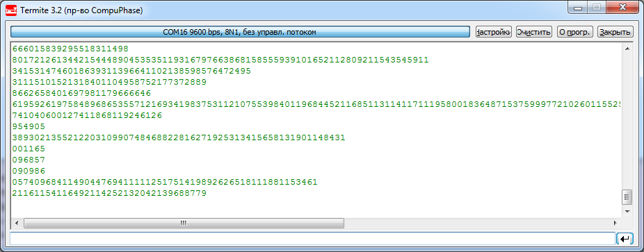Click the line 666015839295518311498
The image size is (644, 252).
click(70, 49)
